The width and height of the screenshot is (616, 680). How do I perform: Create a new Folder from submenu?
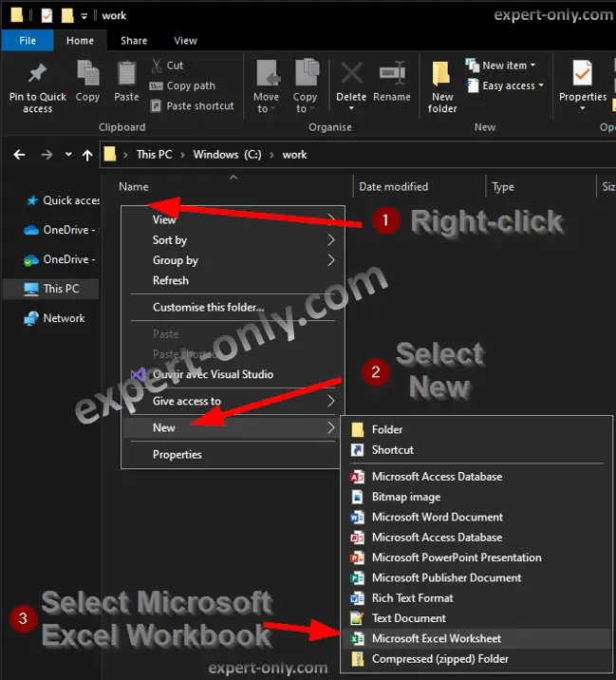476,430
